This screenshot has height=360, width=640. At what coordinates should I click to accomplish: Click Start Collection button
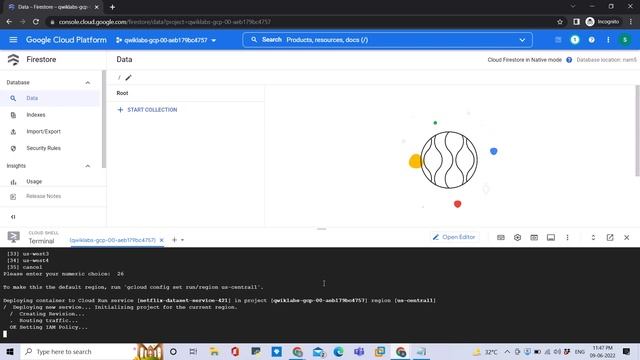coord(147,110)
